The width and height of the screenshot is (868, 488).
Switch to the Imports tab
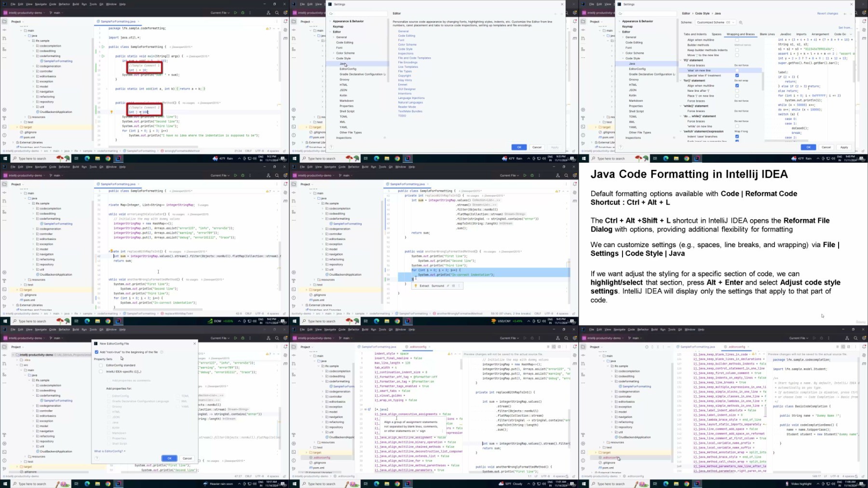pyautogui.click(x=801, y=34)
